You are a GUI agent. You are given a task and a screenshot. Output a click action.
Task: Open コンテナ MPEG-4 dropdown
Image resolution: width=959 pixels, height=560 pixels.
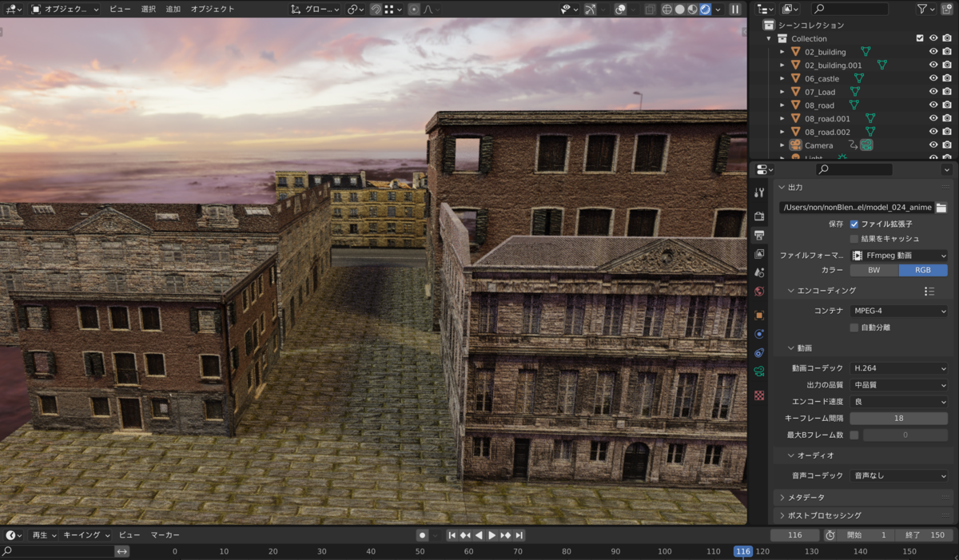point(899,311)
